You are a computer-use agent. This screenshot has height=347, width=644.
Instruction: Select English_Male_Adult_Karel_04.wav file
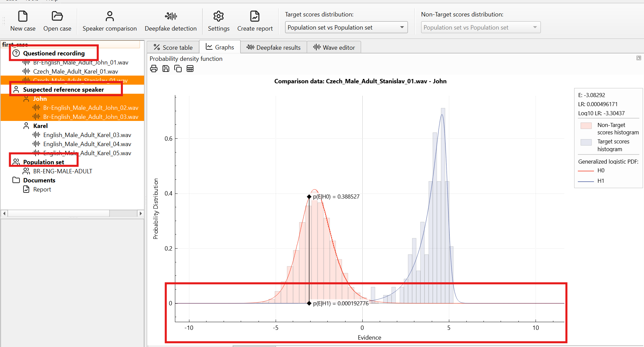[x=87, y=144]
